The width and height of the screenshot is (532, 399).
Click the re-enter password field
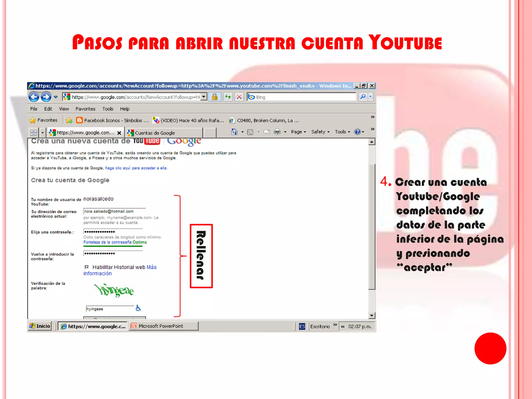tap(113, 253)
